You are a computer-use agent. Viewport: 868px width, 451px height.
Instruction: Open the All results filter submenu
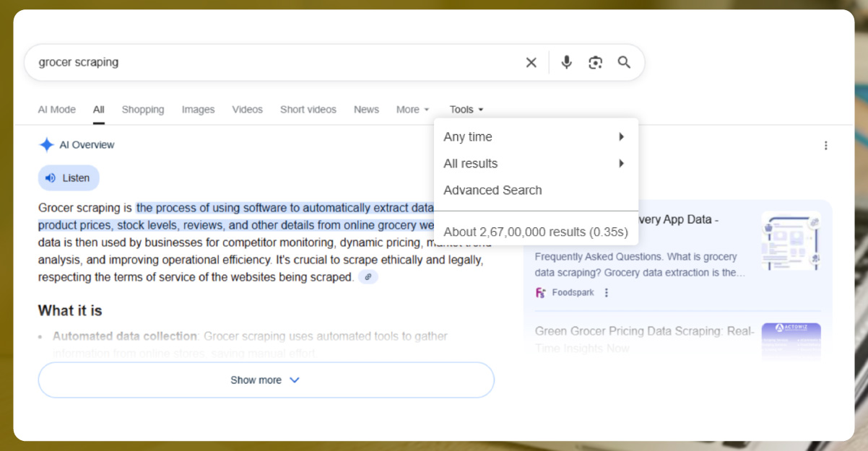[x=534, y=164]
